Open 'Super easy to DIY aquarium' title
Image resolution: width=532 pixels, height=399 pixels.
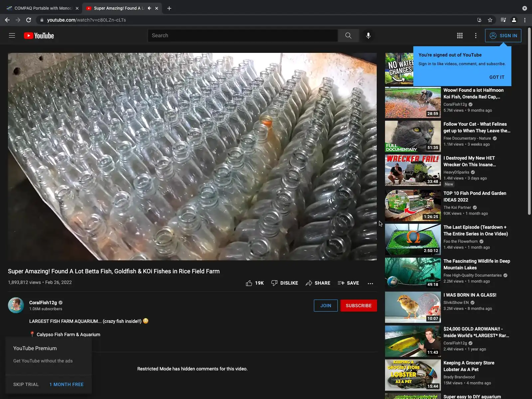(472, 397)
